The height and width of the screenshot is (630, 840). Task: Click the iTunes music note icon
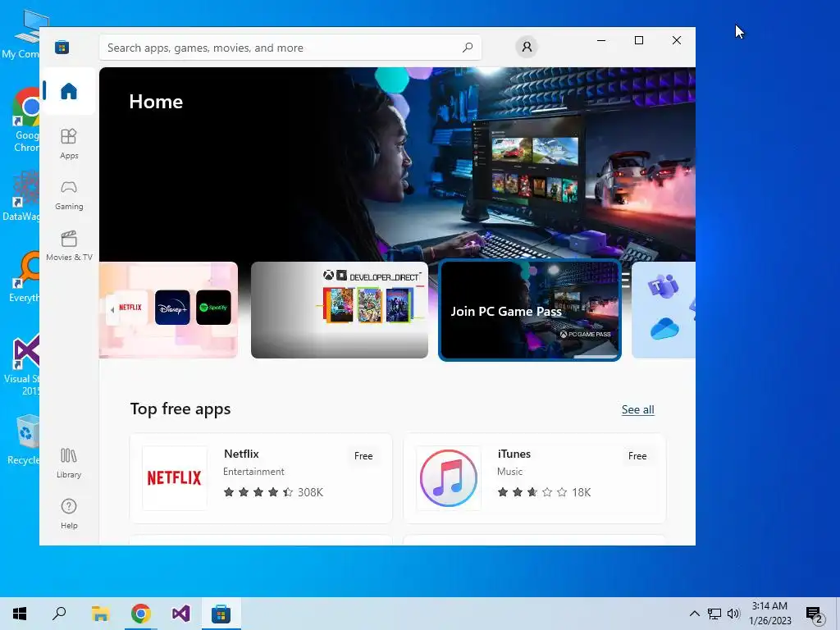[449, 478]
